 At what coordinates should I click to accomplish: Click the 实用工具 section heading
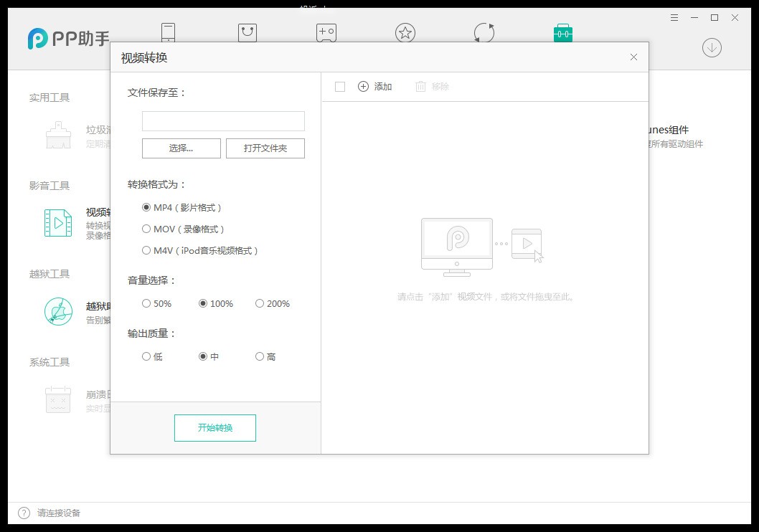click(49, 98)
